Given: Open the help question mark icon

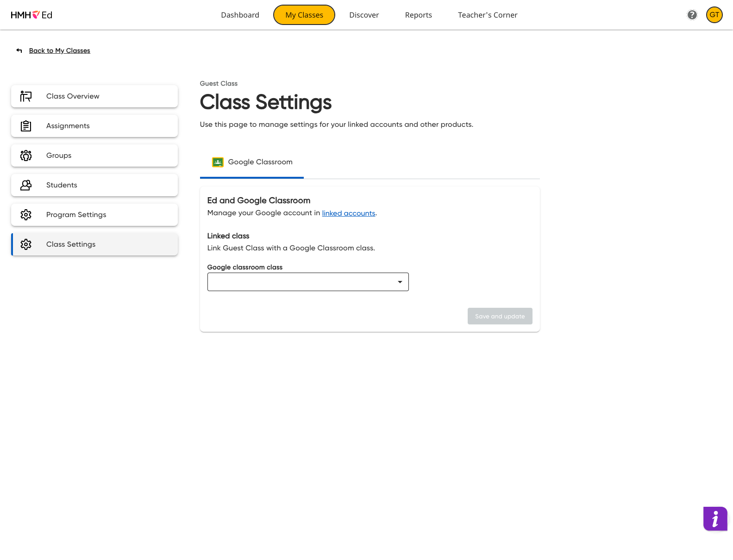Looking at the screenshot, I should (692, 15).
